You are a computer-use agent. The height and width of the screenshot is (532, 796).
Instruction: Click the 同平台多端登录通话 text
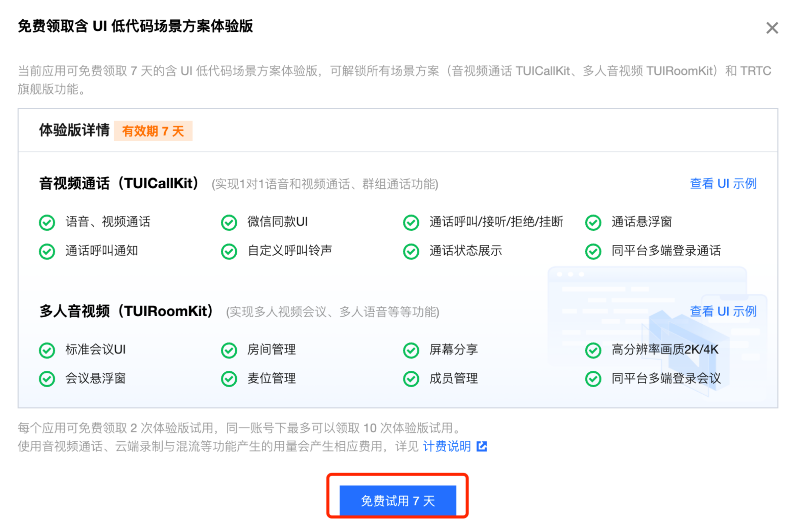pos(666,251)
